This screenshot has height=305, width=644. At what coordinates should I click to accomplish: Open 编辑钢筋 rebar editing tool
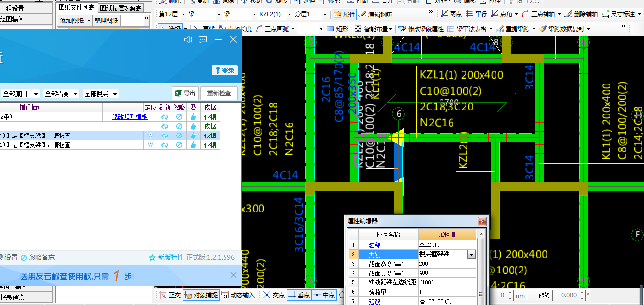(x=375, y=14)
